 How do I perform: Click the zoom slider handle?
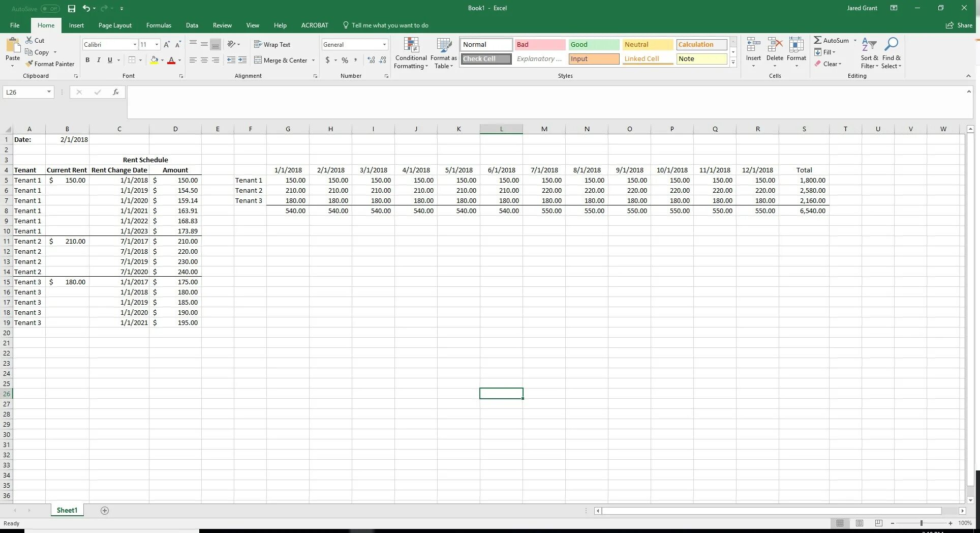tap(922, 523)
